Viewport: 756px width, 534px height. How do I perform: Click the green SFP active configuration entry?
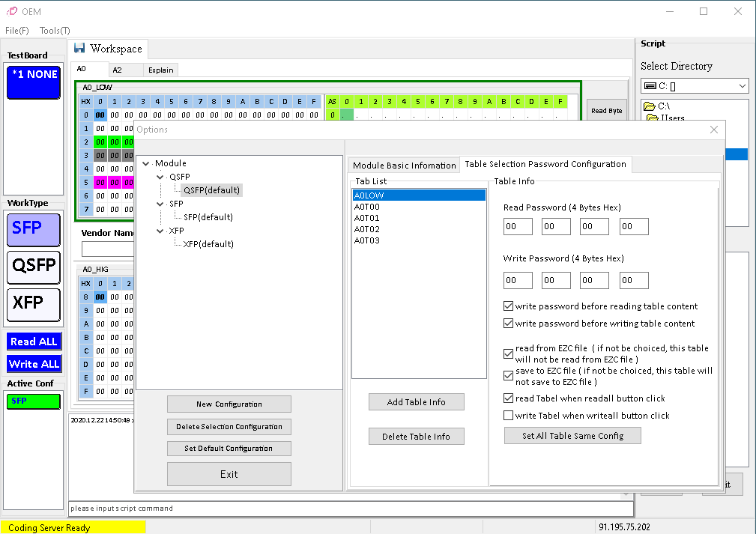click(34, 401)
